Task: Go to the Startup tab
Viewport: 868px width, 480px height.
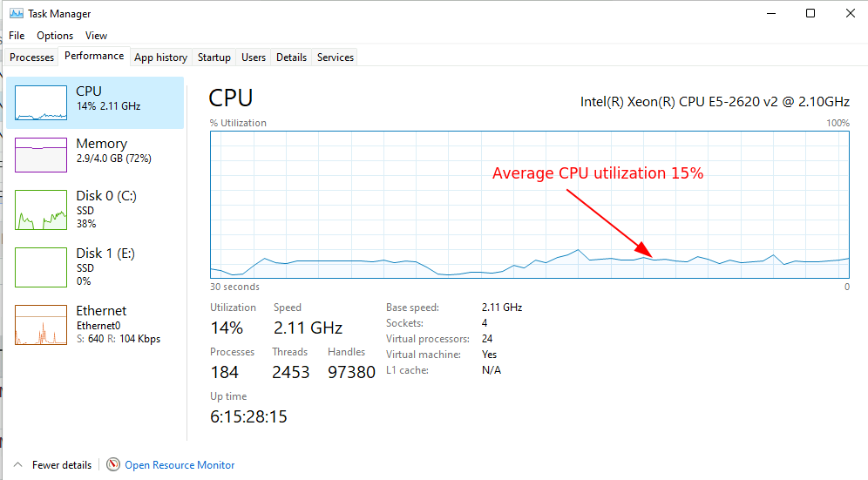Action: [x=214, y=57]
